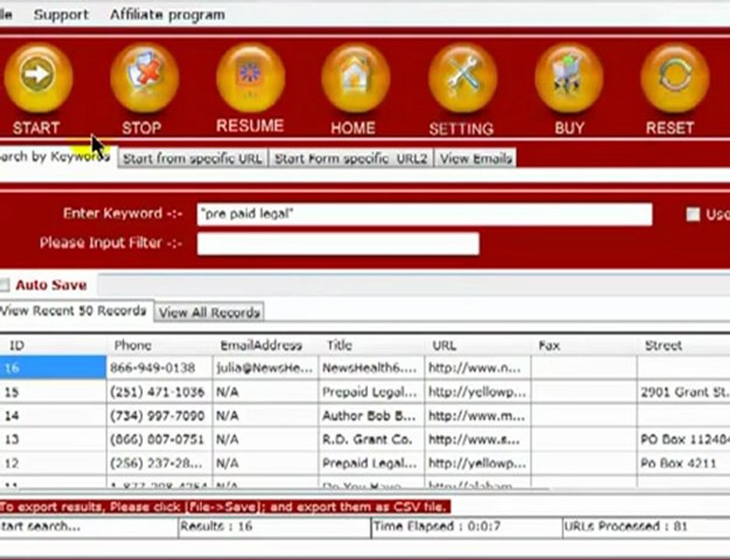Open the Support menu
This screenshot has height=560, width=730.
[x=61, y=15]
